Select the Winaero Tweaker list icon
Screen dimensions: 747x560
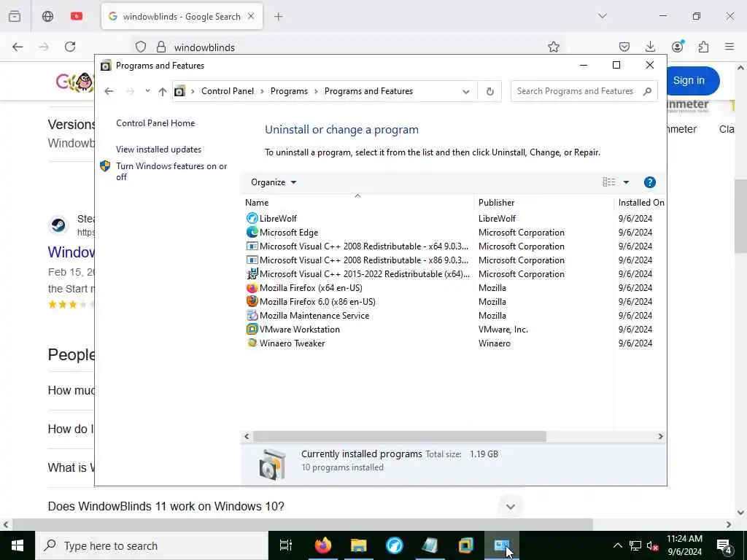click(x=252, y=343)
